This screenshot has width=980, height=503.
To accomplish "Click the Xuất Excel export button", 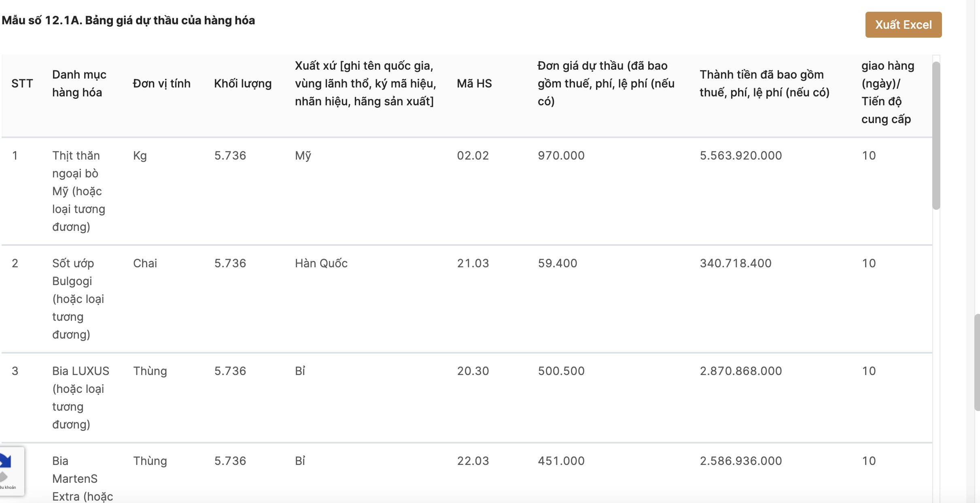I will 903,25.
